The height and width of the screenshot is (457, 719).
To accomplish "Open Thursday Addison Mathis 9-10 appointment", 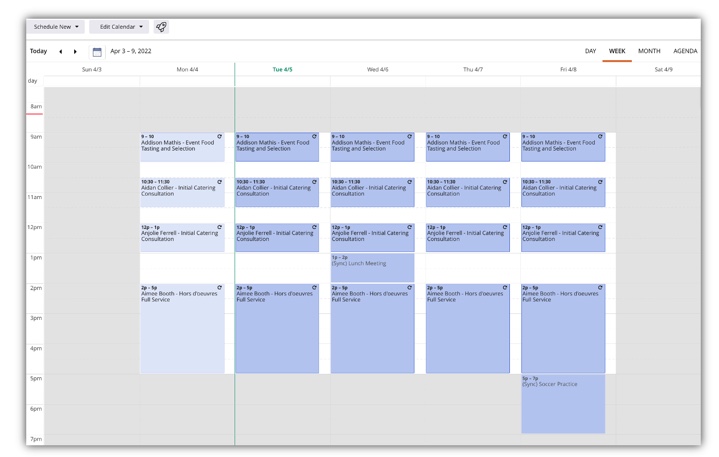I will [x=468, y=147].
